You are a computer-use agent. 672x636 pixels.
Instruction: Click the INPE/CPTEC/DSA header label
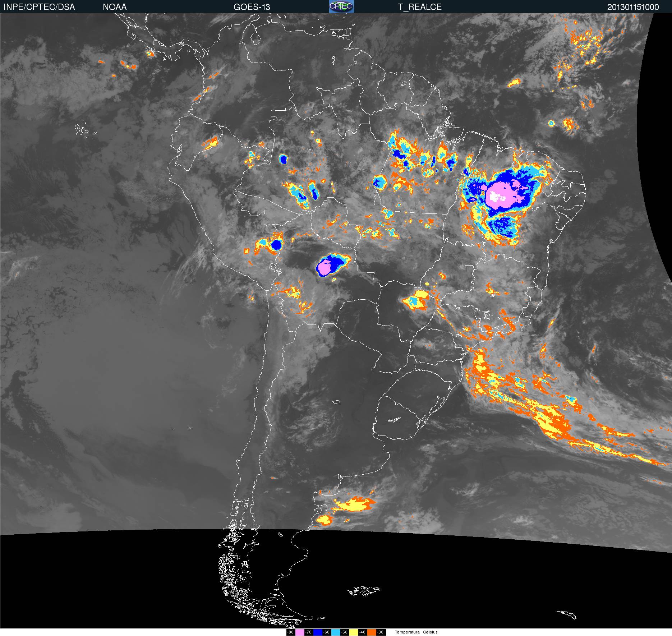(39, 7)
